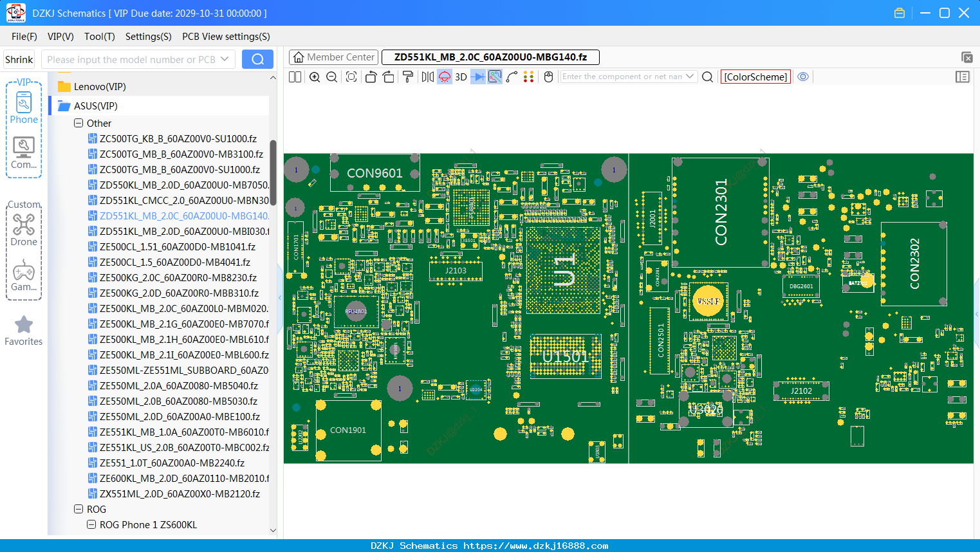Screen dimensions: 980x552
Task: Click the yellow VSSIF pad
Action: pyautogui.click(x=708, y=301)
